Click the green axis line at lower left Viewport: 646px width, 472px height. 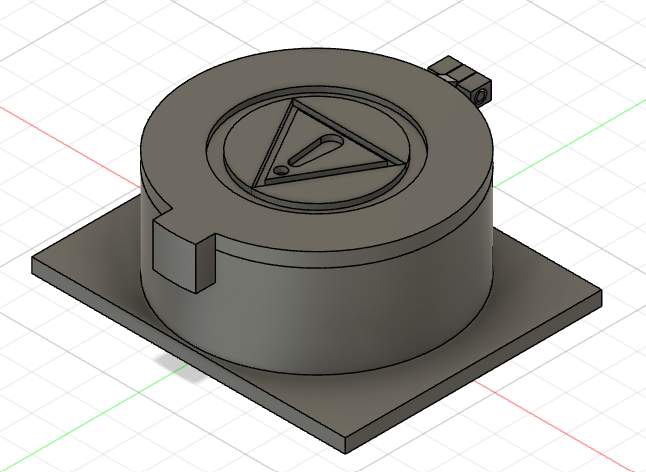pos(80,418)
